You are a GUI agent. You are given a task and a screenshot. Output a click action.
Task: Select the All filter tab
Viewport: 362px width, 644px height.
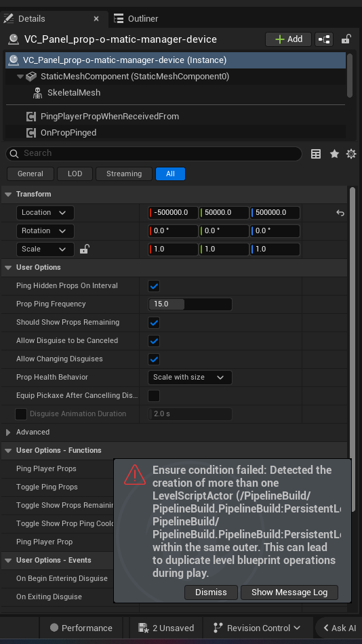(x=171, y=174)
